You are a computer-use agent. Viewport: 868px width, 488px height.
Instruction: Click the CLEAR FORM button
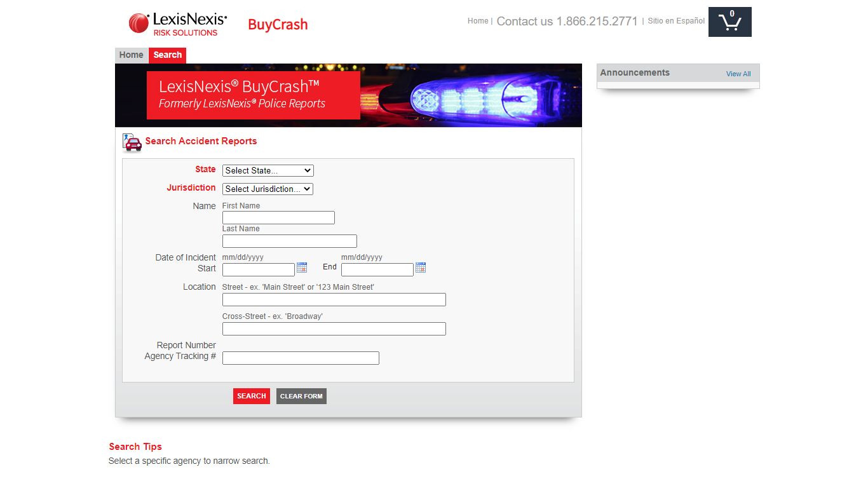click(x=301, y=396)
